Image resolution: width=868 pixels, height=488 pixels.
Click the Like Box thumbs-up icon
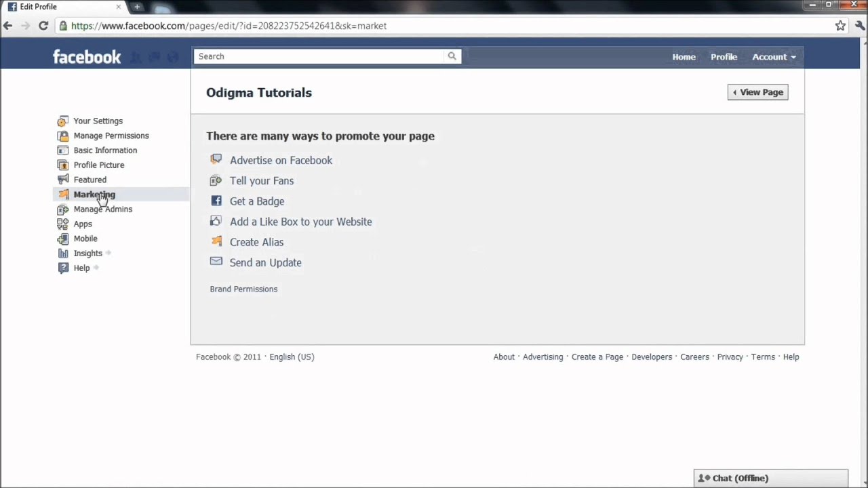click(216, 221)
